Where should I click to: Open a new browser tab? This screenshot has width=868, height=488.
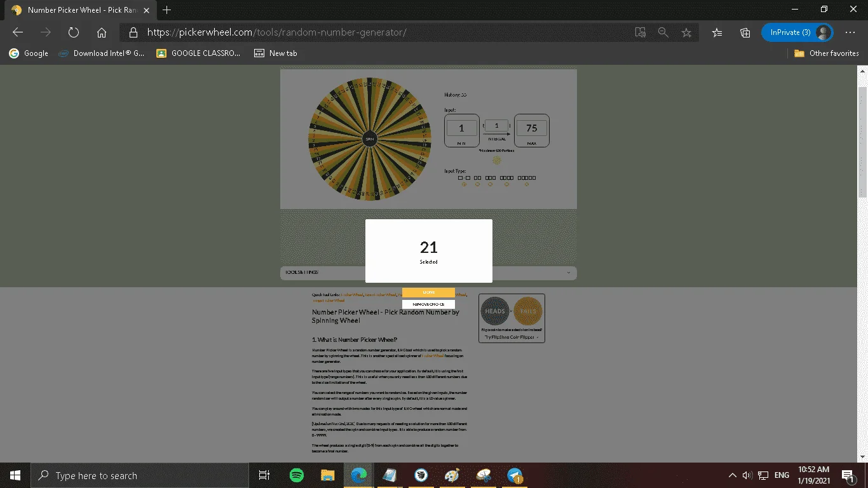[x=167, y=10]
